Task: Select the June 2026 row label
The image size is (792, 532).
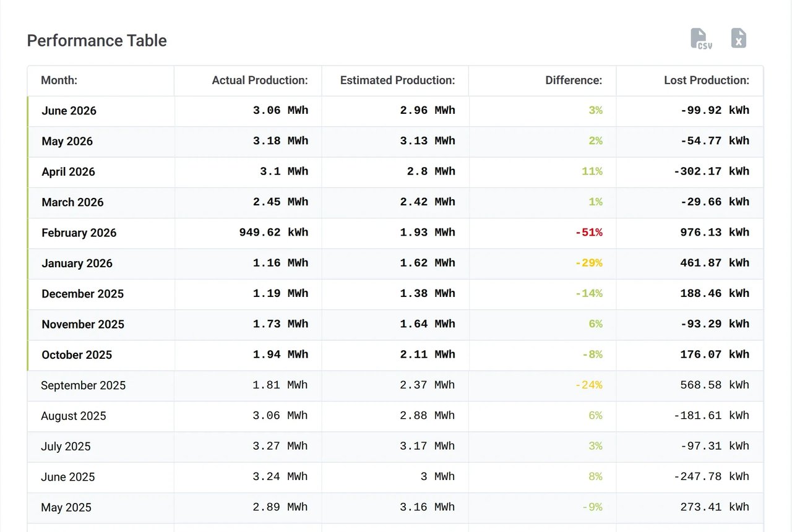Action: [x=69, y=111]
